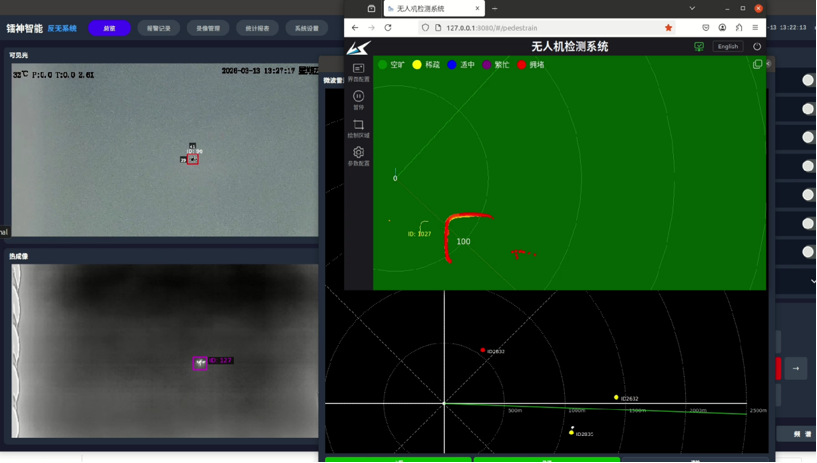The width and height of the screenshot is (817, 463).
Task: Click the 反无系统 blue title link
Action: 62,28
